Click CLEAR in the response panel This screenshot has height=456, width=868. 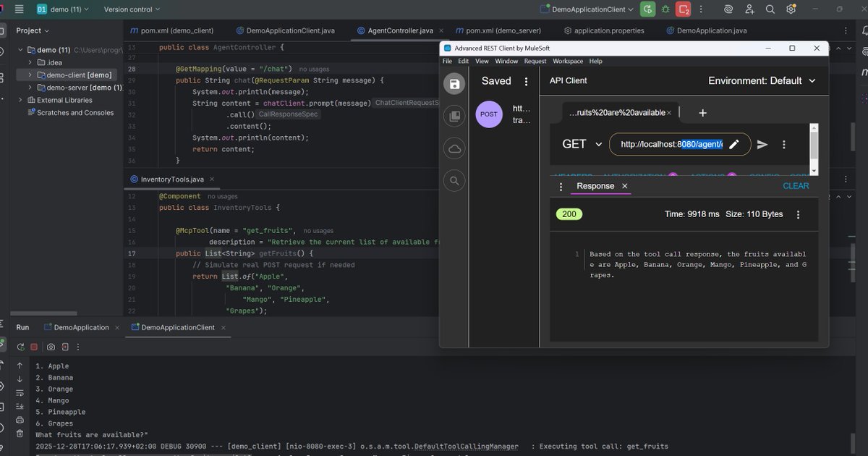pos(796,186)
